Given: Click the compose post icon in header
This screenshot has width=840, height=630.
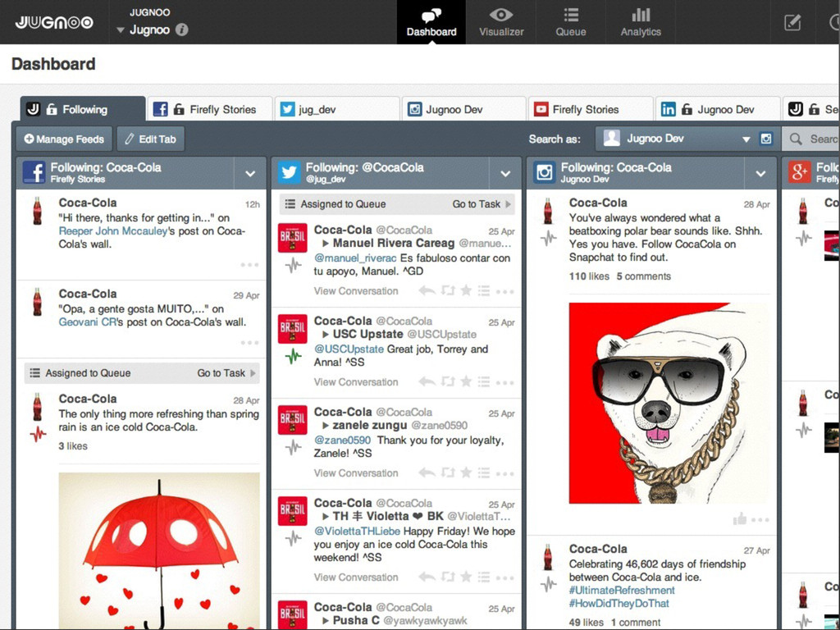Looking at the screenshot, I should (x=792, y=22).
